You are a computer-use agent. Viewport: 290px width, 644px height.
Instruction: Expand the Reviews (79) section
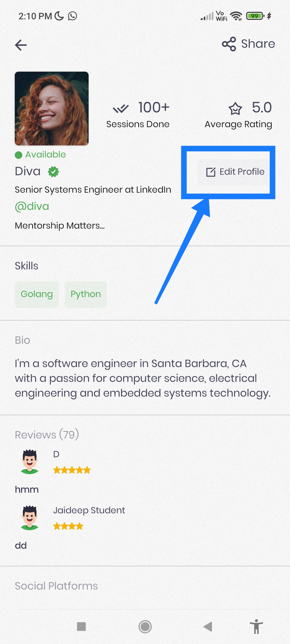point(46,434)
